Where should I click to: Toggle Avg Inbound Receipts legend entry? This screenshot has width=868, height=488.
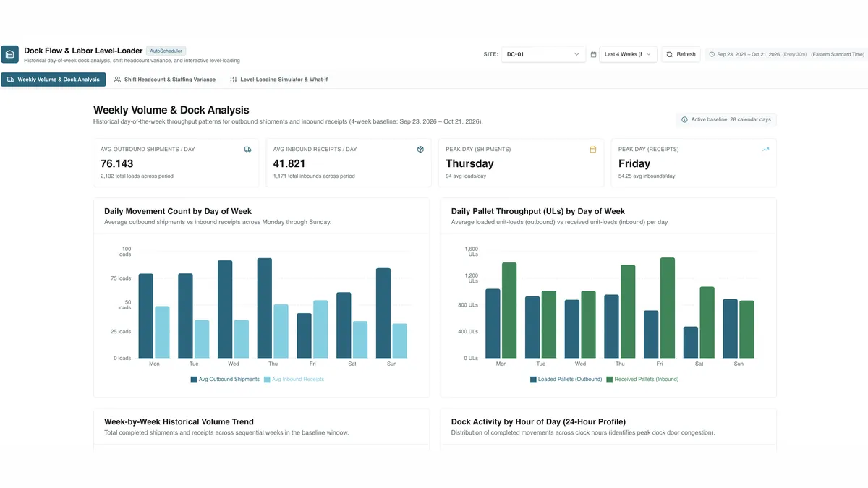[294, 379]
